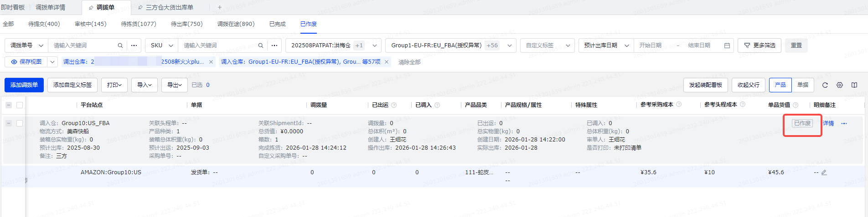Screen dimensions: 868x217
Task: Open the calendar icon in date range field
Action: [727, 45]
